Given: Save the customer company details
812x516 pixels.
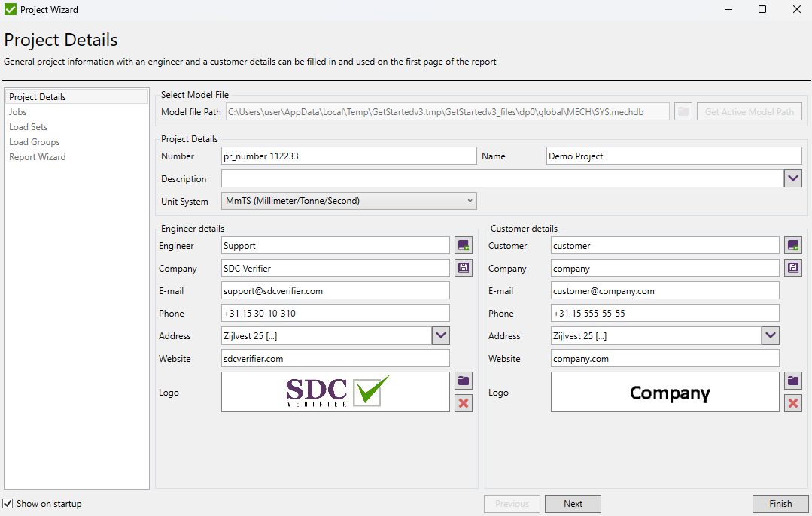Looking at the screenshot, I should 792,267.
